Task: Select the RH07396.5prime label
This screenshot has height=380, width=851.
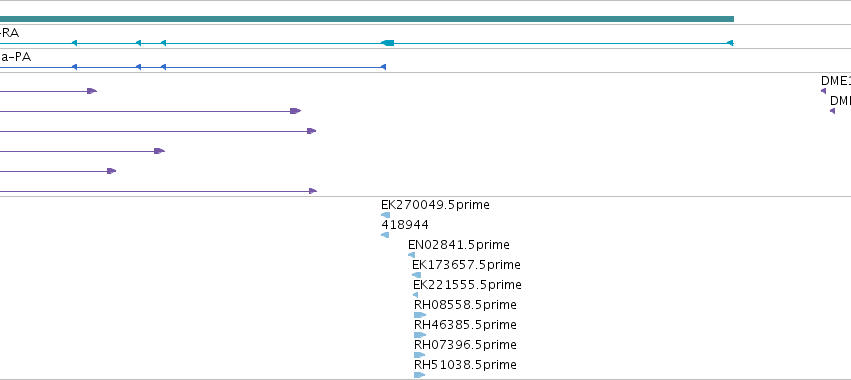Action: [x=465, y=345]
